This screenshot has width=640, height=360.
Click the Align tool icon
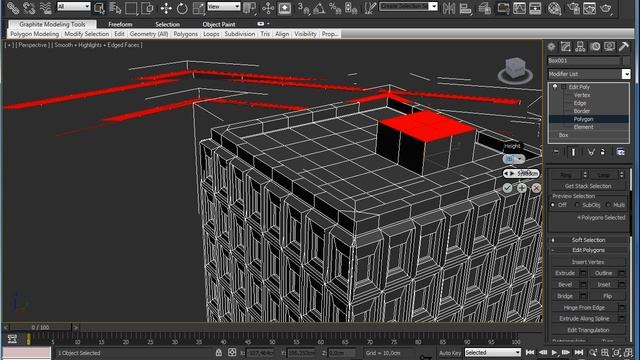[x=465, y=7]
